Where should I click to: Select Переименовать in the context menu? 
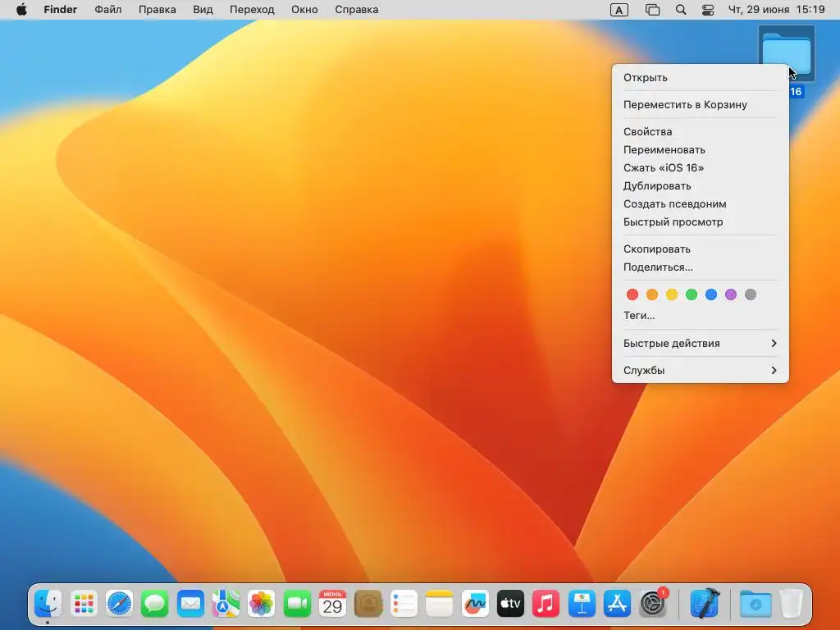pyautogui.click(x=701, y=149)
